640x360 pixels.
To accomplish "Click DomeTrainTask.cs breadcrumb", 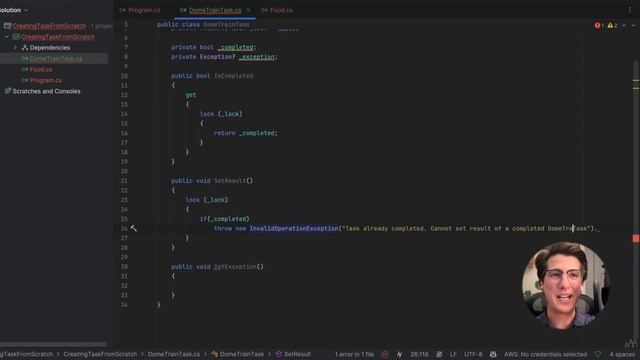I will pyautogui.click(x=173, y=354).
